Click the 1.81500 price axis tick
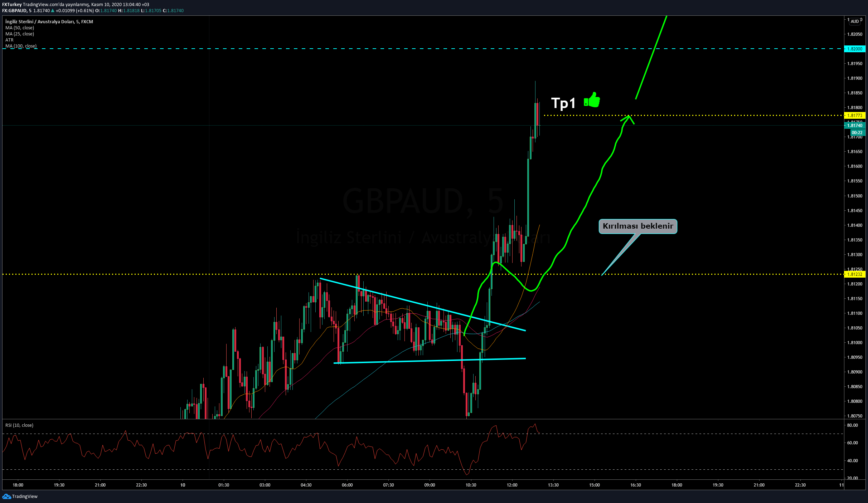Image resolution: width=868 pixels, height=503 pixels. coord(855,196)
